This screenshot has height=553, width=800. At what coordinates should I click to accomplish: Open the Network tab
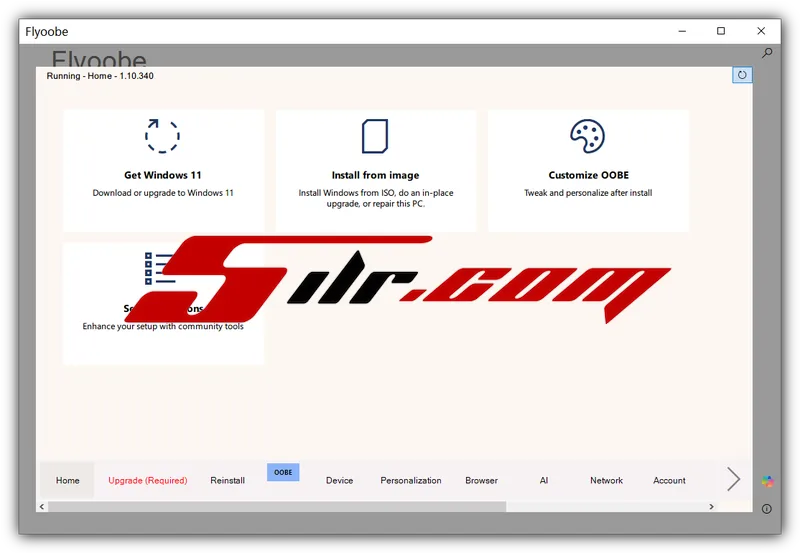click(606, 481)
